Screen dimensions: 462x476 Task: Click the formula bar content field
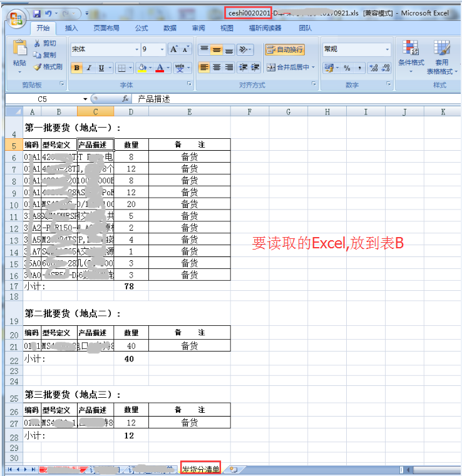(298, 99)
